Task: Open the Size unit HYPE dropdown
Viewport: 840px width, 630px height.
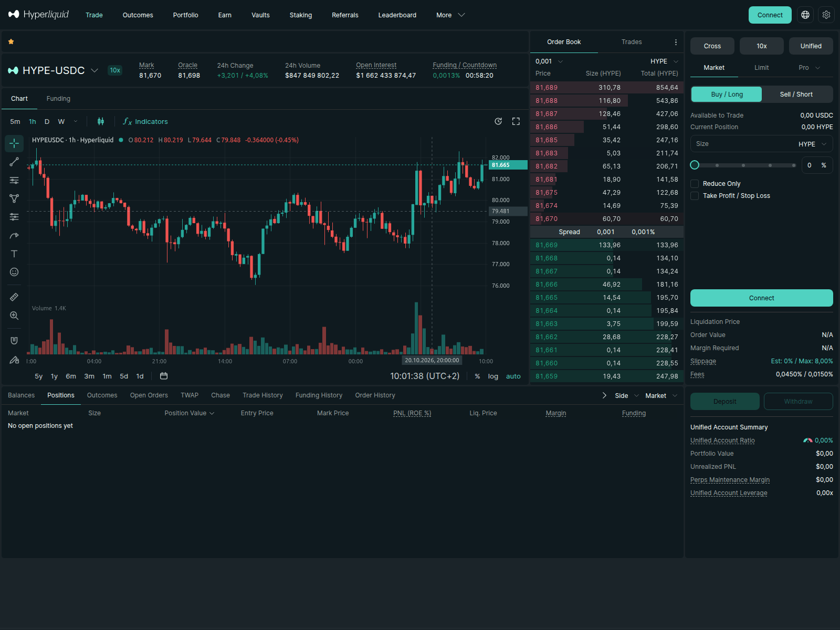Action: pyautogui.click(x=813, y=144)
